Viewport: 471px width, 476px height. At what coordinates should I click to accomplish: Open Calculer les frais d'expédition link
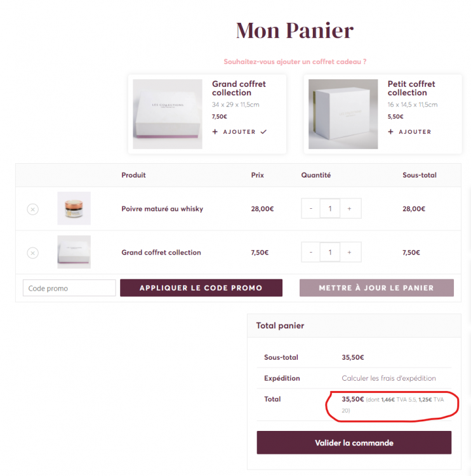(x=388, y=378)
